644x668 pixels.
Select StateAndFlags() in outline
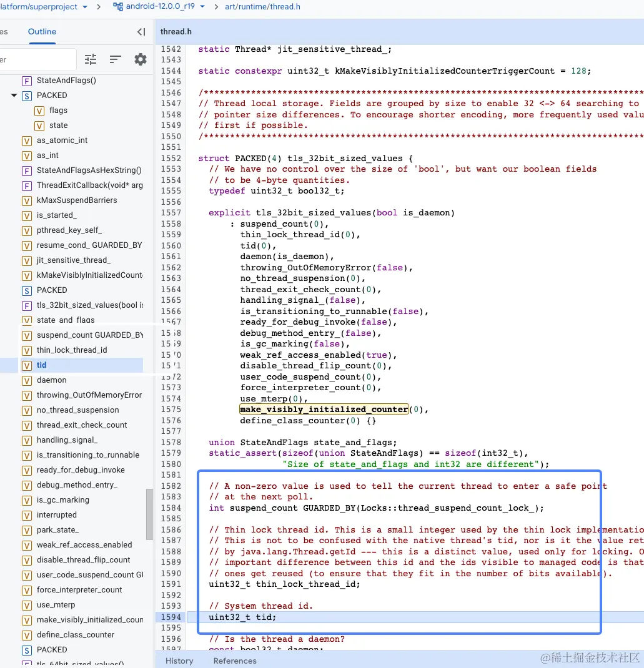point(66,80)
